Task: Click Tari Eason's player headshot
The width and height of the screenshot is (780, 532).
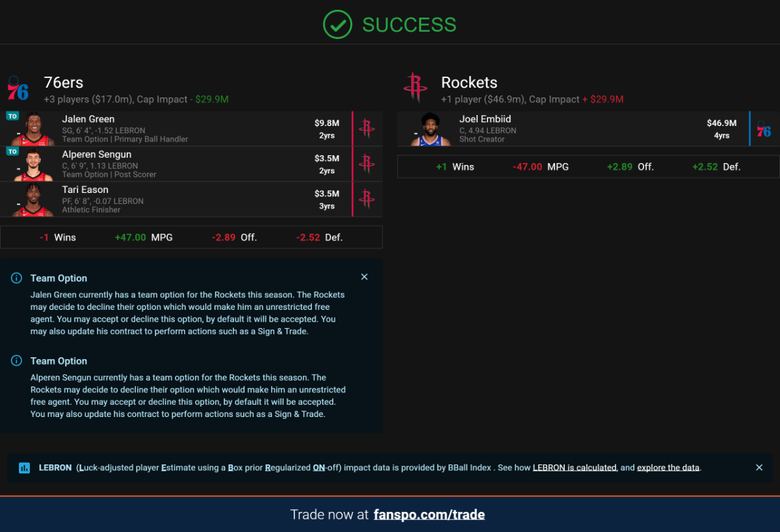Action: pos(32,199)
